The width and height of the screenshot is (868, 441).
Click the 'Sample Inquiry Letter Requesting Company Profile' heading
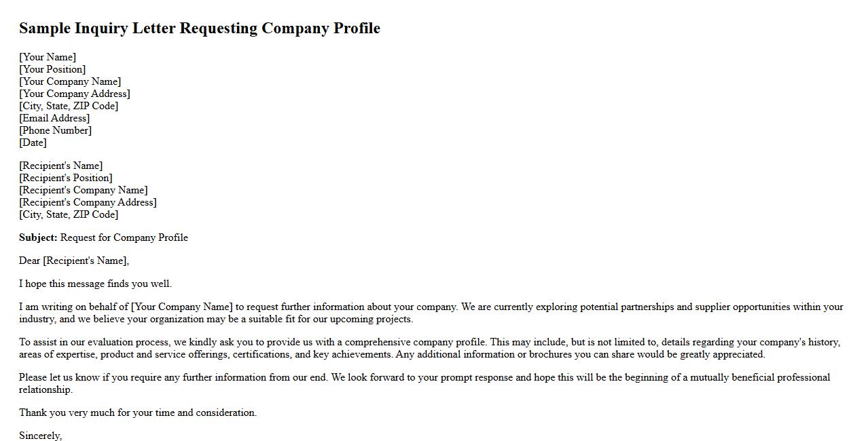(200, 28)
